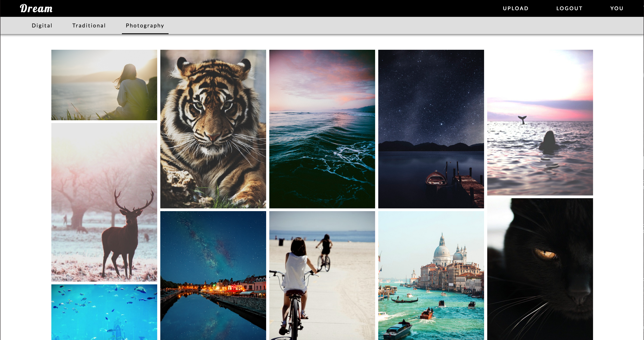Open the Venice canal photo
Image resolution: width=644 pixels, height=340 pixels.
pos(431,275)
